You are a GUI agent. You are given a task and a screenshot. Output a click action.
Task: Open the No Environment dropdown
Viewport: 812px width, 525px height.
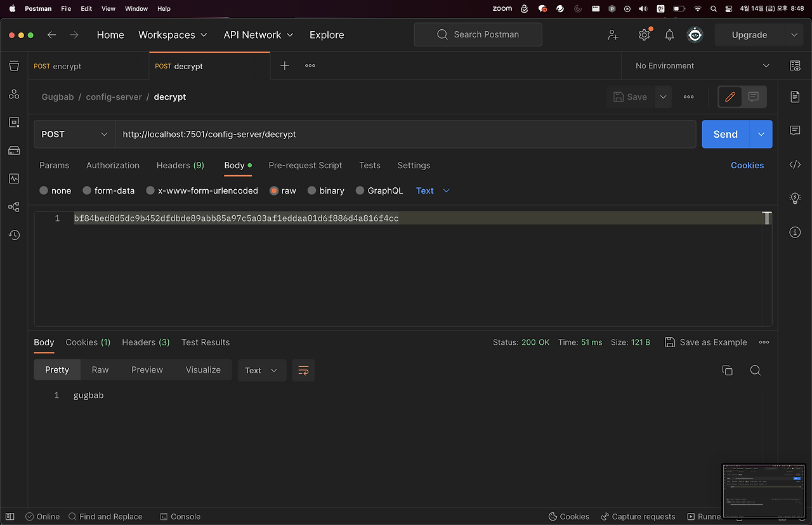click(x=698, y=65)
